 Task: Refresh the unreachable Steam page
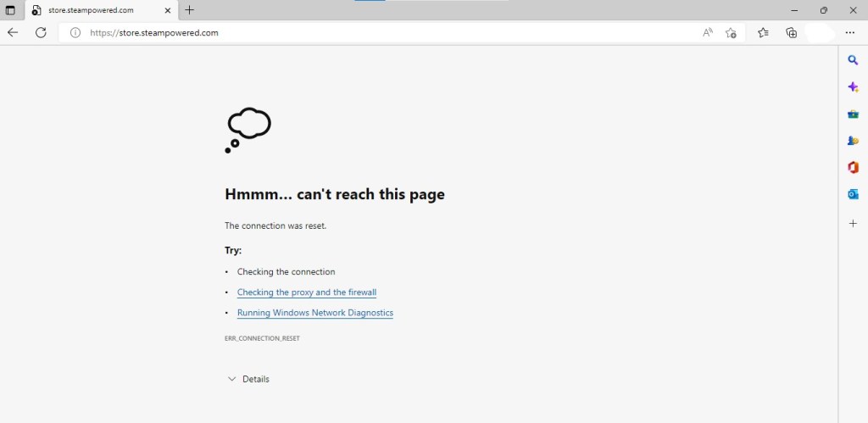coord(40,32)
